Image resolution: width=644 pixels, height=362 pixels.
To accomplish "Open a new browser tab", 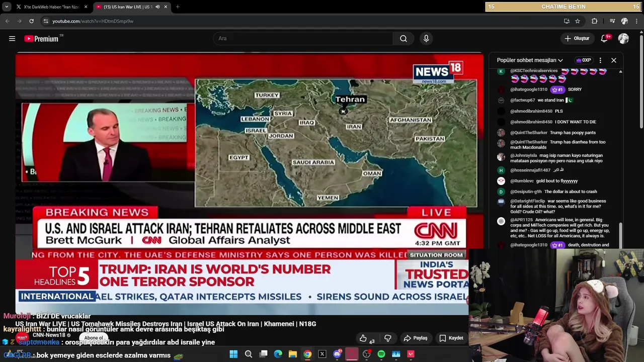I will coord(178,7).
